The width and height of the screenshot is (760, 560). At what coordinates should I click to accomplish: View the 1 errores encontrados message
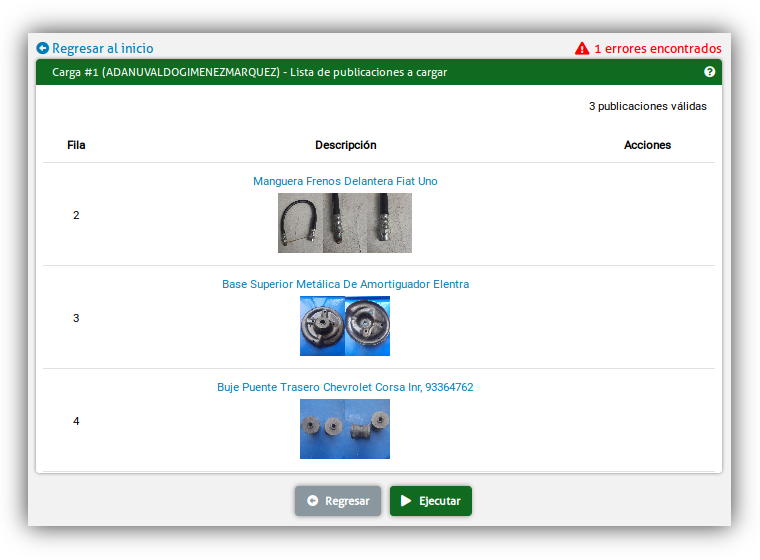[x=658, y=48]
